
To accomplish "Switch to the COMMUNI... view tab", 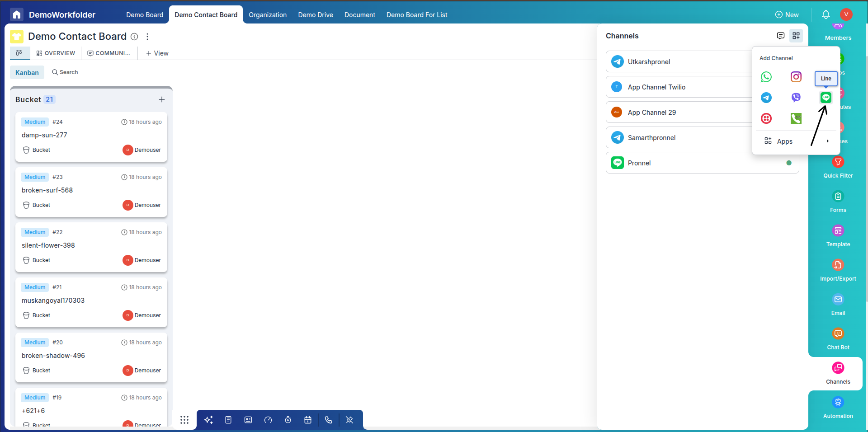I will (x=108, y=53).
